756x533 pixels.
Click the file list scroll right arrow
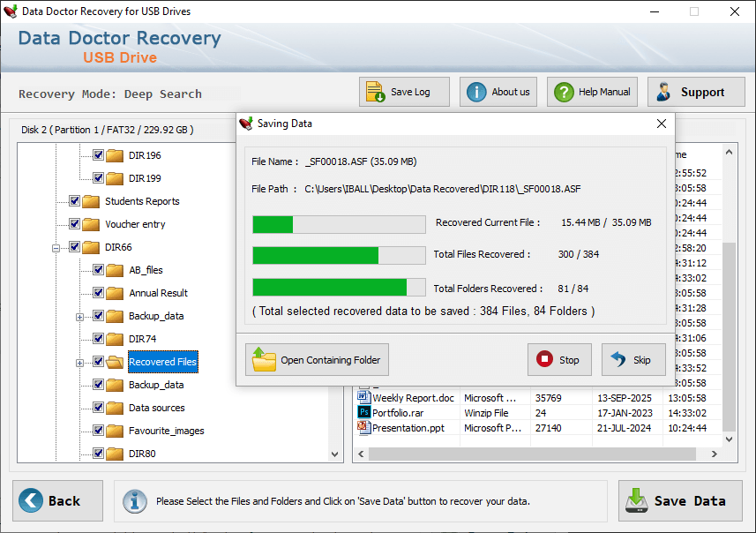point(715,454)
